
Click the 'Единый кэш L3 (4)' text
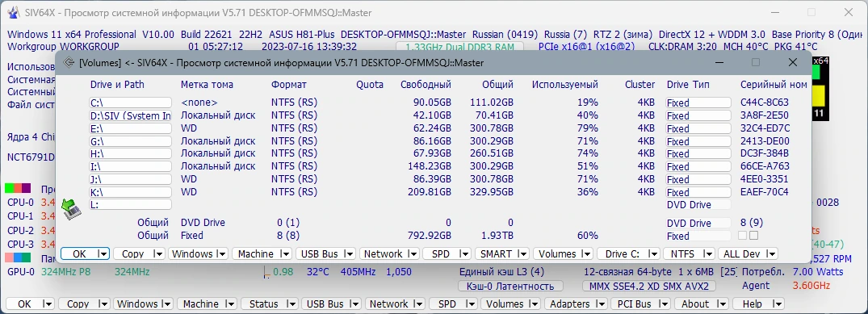point(502,272)
